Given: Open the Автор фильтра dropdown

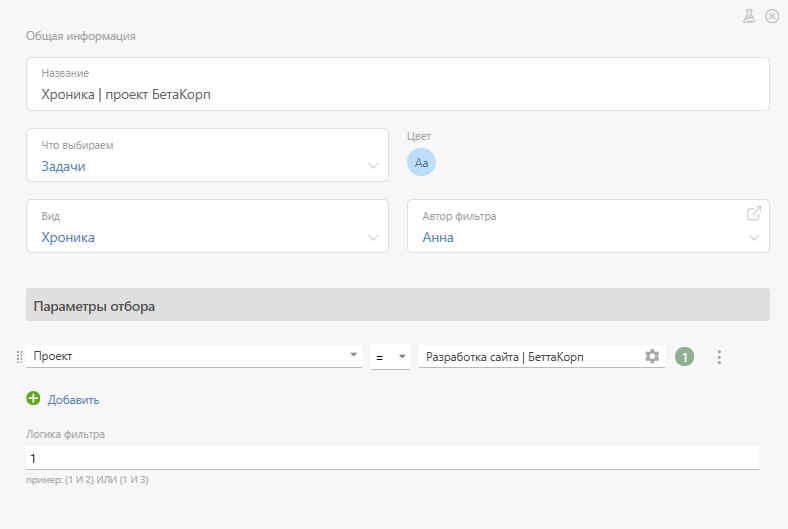Looking at the screenshot, I should tap(588, 226).
